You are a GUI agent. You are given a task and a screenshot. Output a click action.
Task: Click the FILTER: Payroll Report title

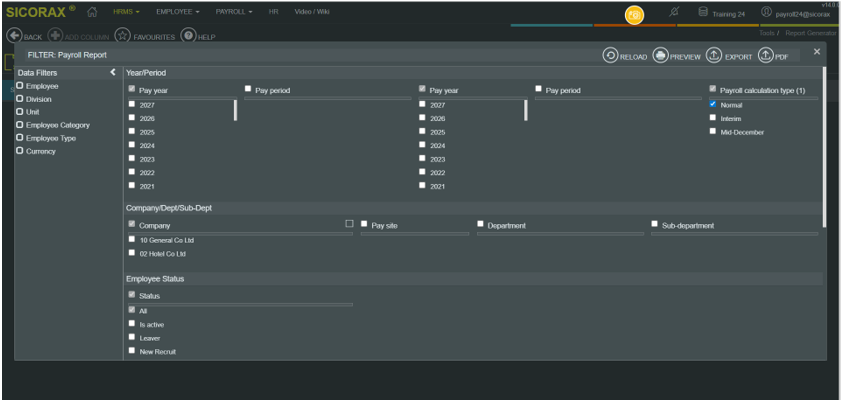coord(67,55)
